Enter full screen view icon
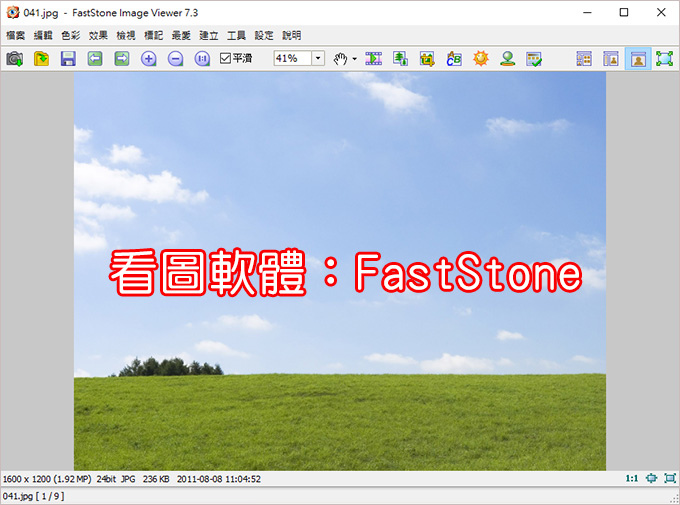 coord(664,59)
